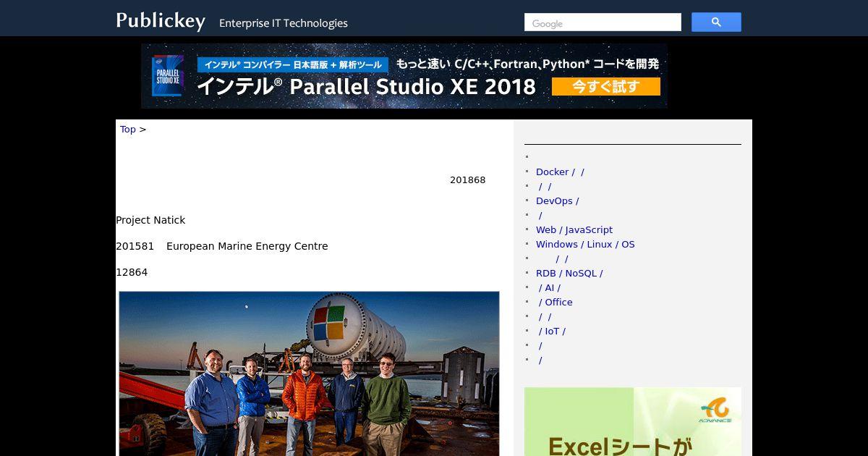The width and height of the screenshot is (868, 456).
Task: Open the Intel Parallel Studio XE 2018 banner
Action: pyautogui.click(x=404, y=76)
